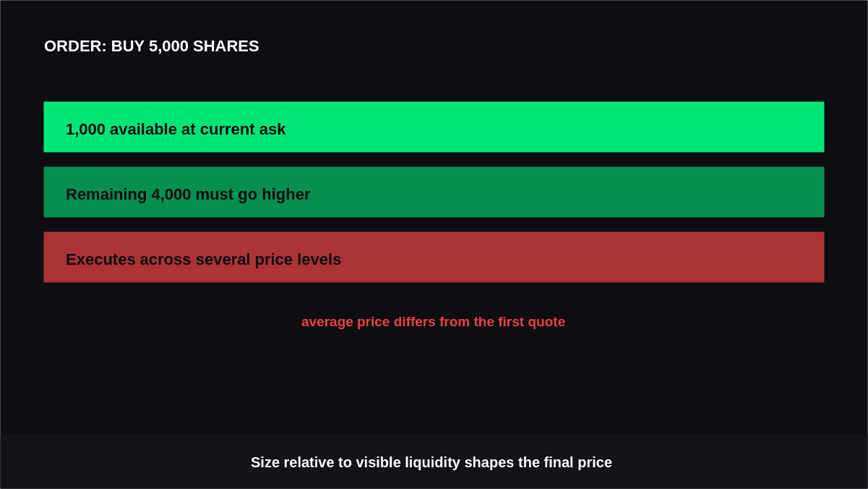
Task: Click the dark green 'Remaining 4,000' bar
Action: [434, 192]
